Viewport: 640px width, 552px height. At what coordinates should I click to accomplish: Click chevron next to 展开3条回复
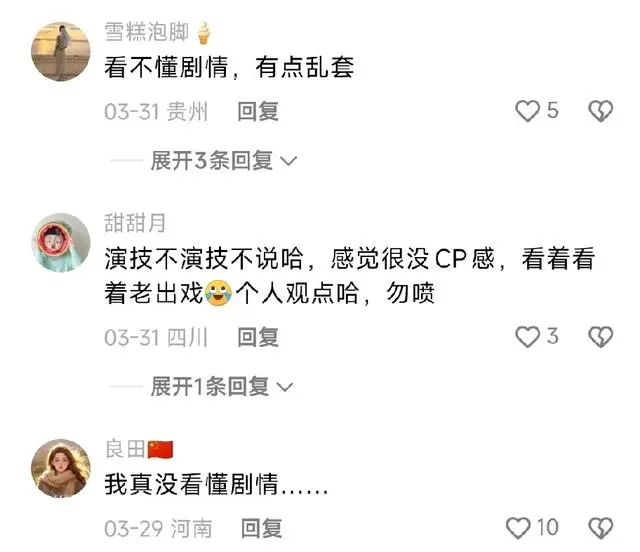coord(289,161)
